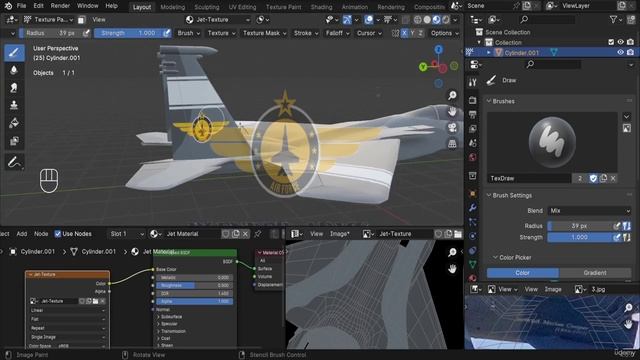This screenshot has height=360, width=640.
Task: Open the Options dropdown
Action: 444,33
